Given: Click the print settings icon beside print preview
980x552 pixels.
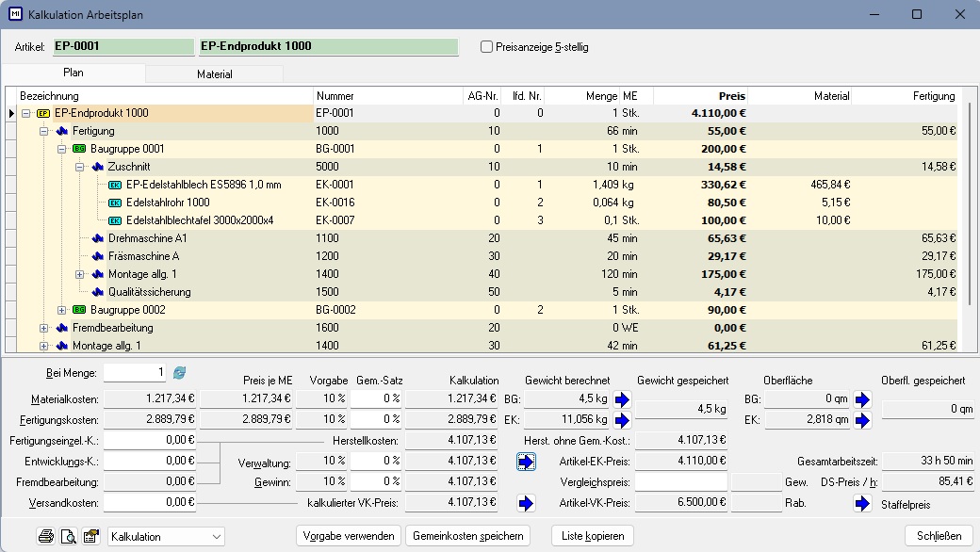Looking at the screenshot, I should (x=90, y=536).
